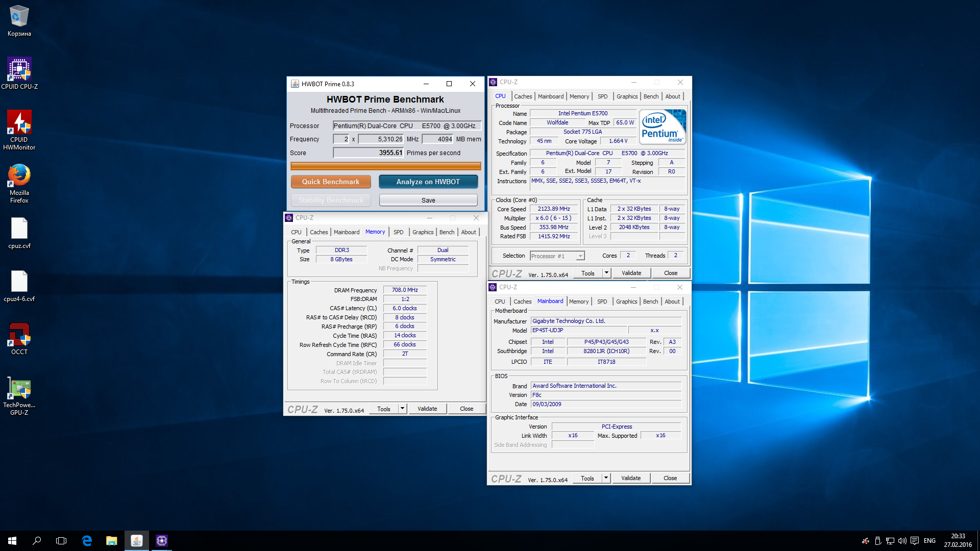Open Mainboard tab in CPU-Z CPU window

pyautogui.click(x=551, y=96)
